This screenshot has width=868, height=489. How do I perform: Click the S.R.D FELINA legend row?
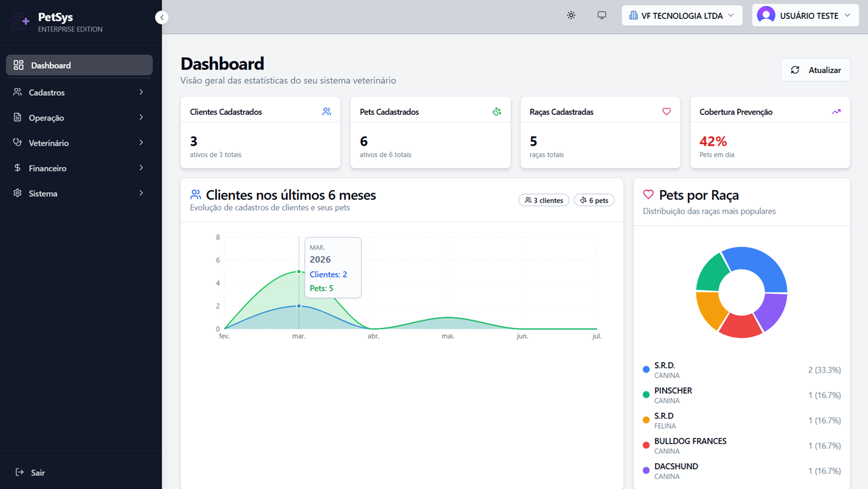pyautogui.click(x=742, y=421)
